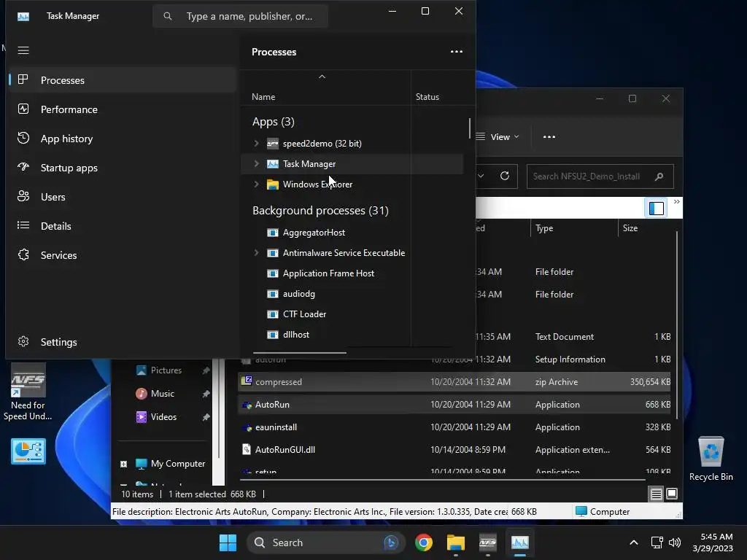Collapse the column header chevron above Name
This screenshot has height=560, width=747.
(x=322, y=77)
